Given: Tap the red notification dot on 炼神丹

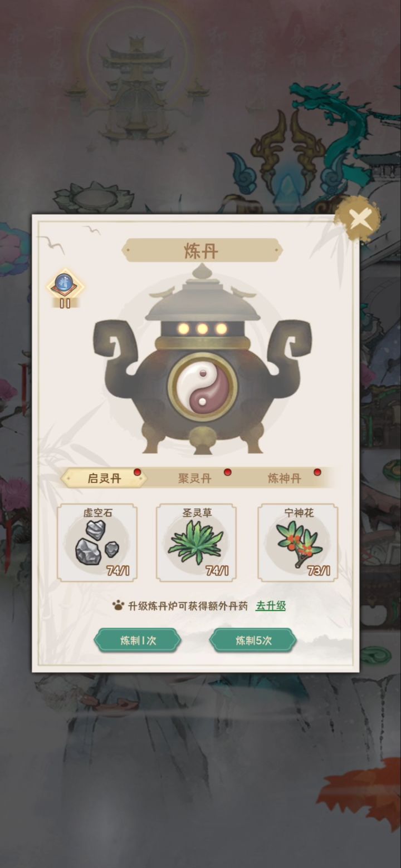Looking at the screenshot, I should tap(317, 472).
